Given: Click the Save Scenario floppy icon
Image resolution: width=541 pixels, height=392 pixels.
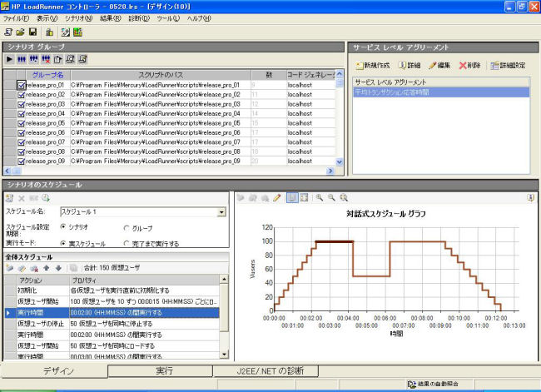Looking at the screenshot, I should coord(32,32).
